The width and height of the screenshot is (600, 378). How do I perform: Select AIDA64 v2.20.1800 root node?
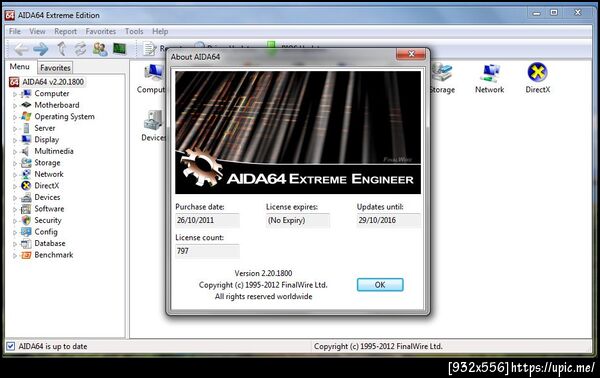click(53, 82)
